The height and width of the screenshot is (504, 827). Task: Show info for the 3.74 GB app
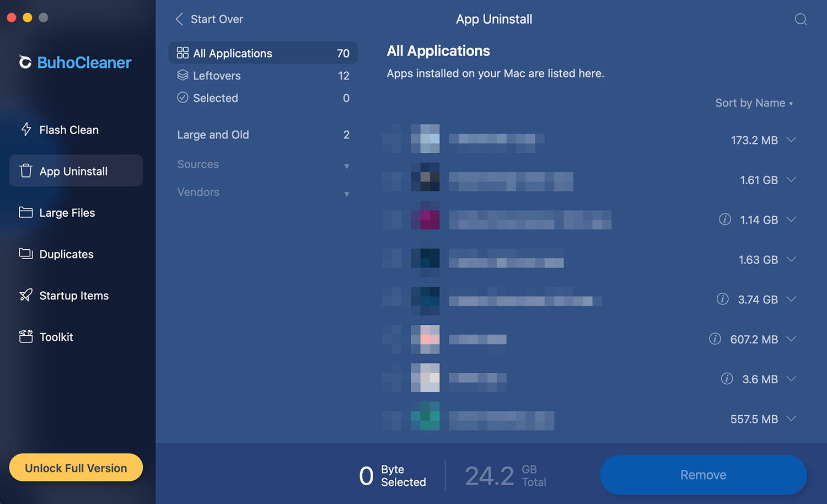point(722,299)
